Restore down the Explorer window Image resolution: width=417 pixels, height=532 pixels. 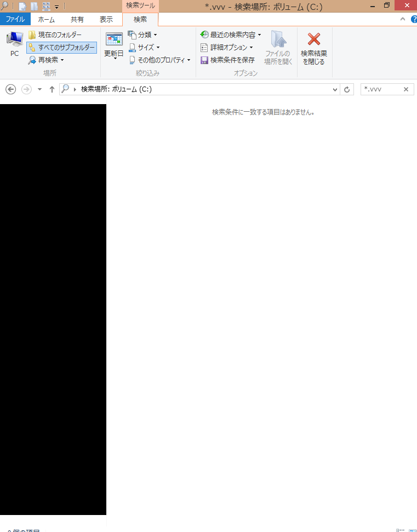[387, 5]
